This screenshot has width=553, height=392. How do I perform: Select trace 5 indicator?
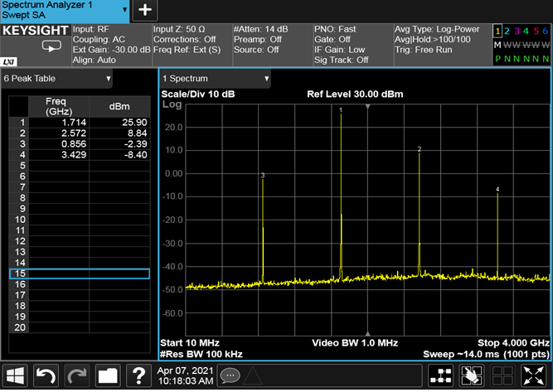click(x=536, y=31)
